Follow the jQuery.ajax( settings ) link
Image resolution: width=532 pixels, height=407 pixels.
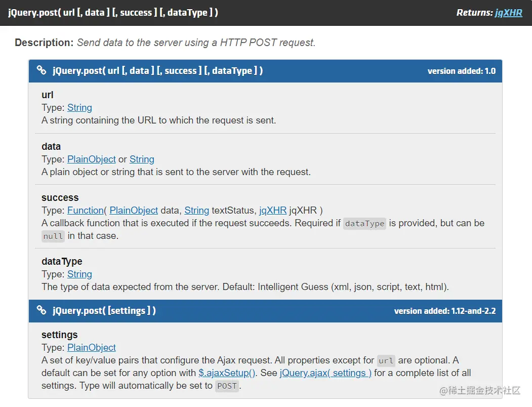click(325, 373)
